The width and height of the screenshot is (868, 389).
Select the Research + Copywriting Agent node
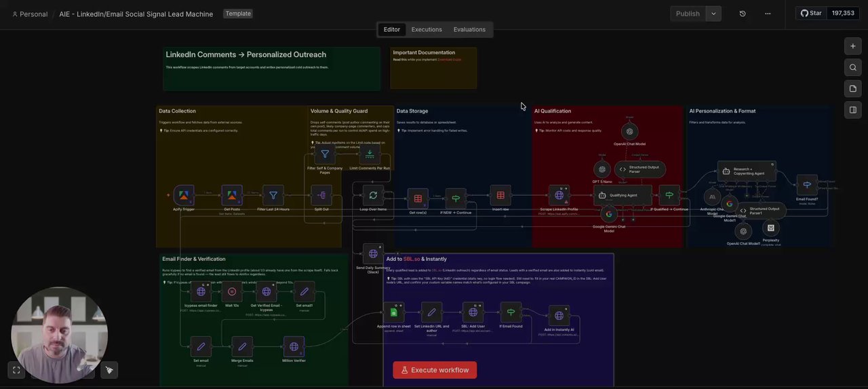[x=747, y=171]
